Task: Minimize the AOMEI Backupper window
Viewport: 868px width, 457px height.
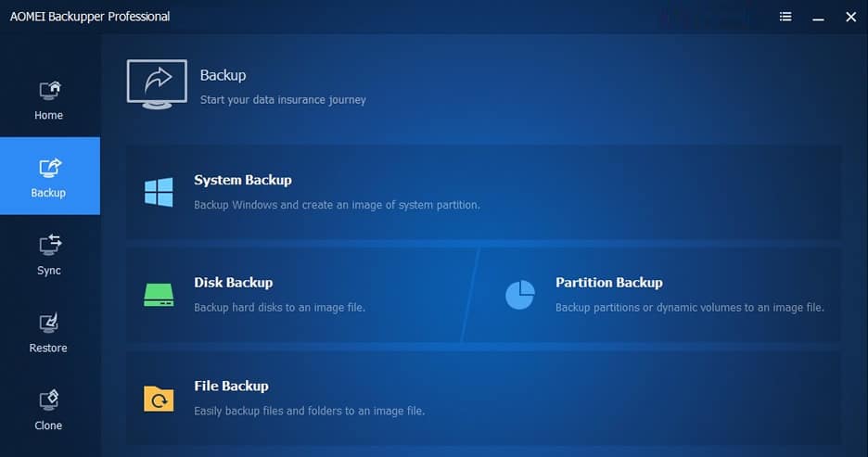Action: pyautogui.click(x=818, y=18)
